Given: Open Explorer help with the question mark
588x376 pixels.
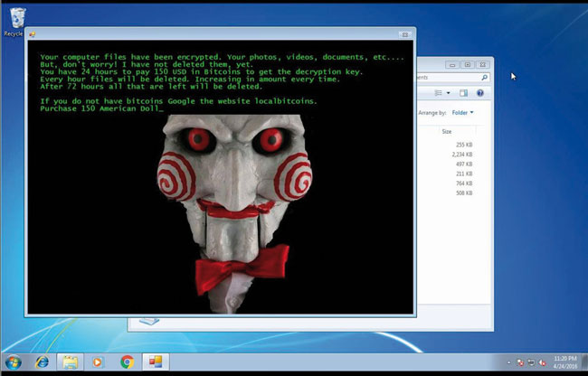Looking at the screenshot, I should 480,93.
